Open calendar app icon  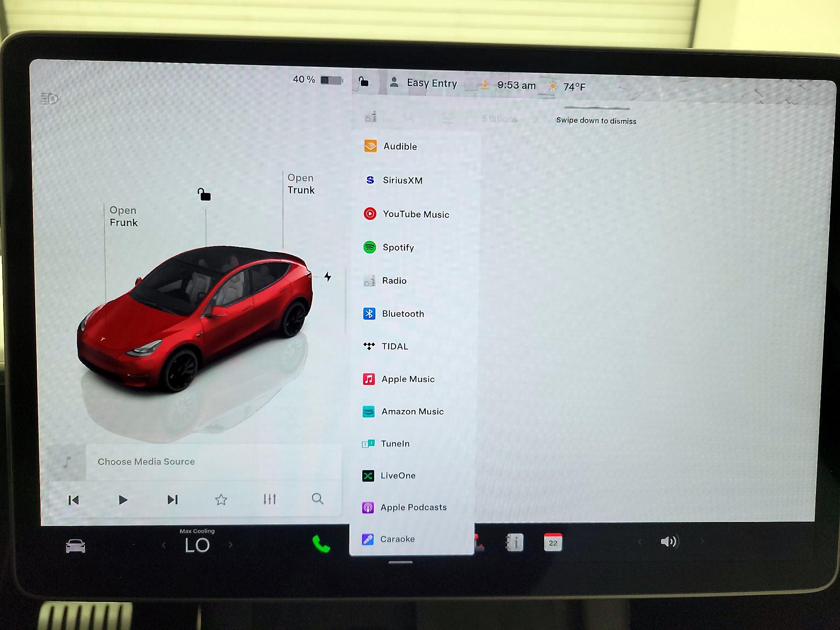pos(553,542)
